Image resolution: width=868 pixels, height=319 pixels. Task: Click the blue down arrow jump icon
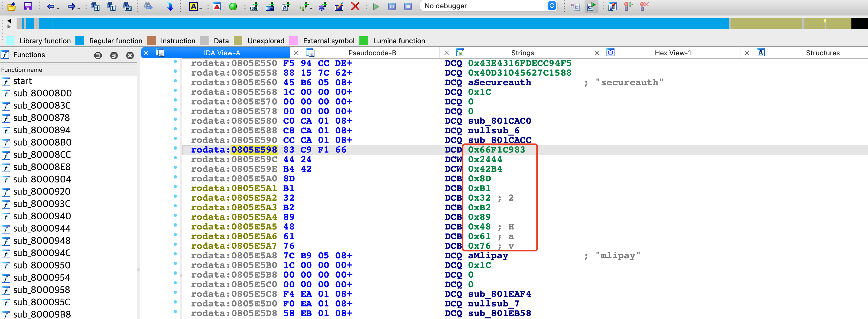(x=170, y=6)
